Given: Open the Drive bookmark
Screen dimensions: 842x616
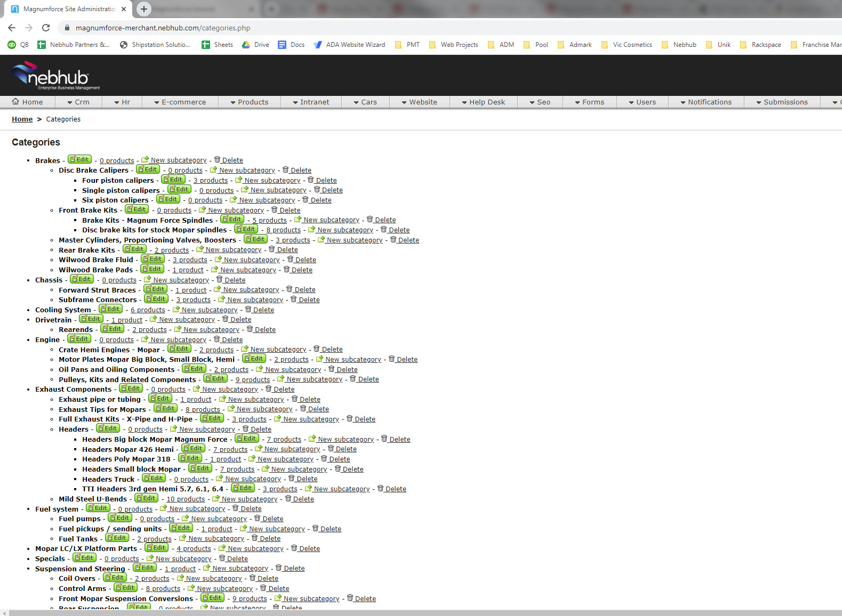Looking at the screenshot, I should pyautogui.click(x=255, y=45).
